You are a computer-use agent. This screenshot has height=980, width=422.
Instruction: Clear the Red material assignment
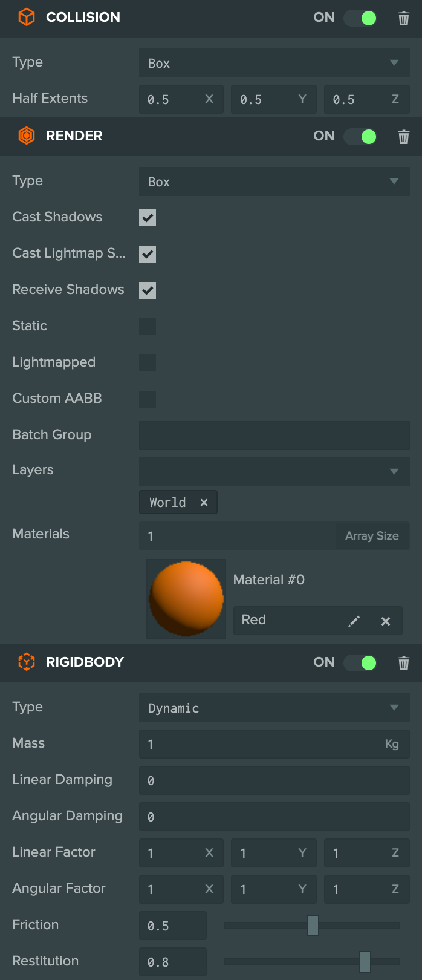(386, 621)
